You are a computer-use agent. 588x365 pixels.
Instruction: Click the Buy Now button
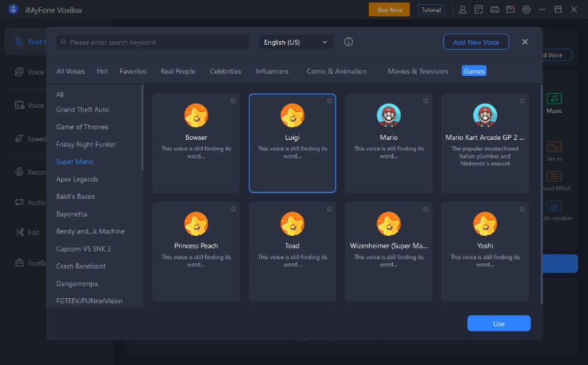[x=389, y=10]
